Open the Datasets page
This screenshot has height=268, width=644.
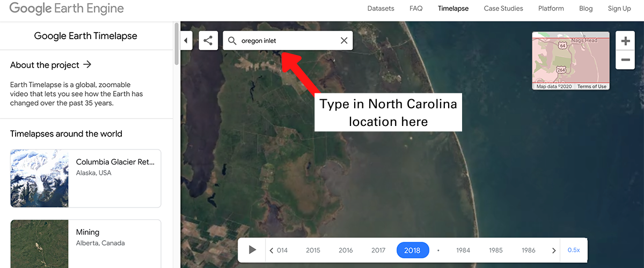click(380, 9)
